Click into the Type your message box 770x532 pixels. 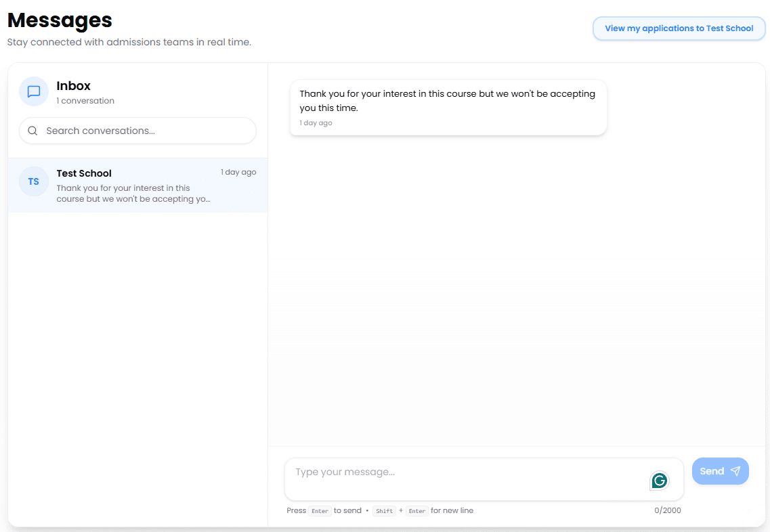click(x=467, y=479)
